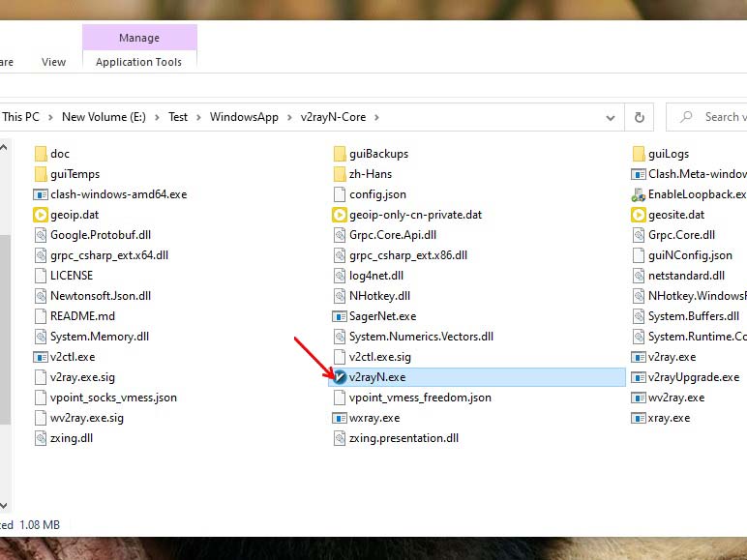Click the clash-windows-amd64.exe icon
This screenshot has height=560, width=747.
tap(41, 194)
